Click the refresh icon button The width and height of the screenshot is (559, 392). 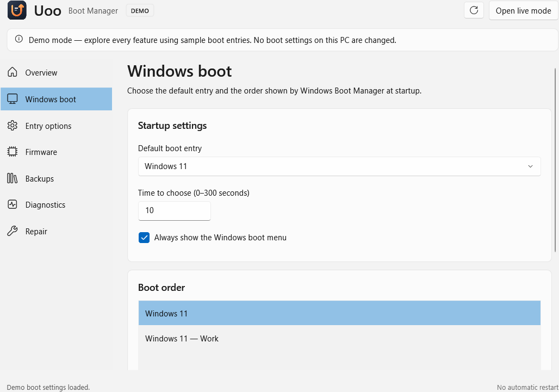click(x=474, y=10)
